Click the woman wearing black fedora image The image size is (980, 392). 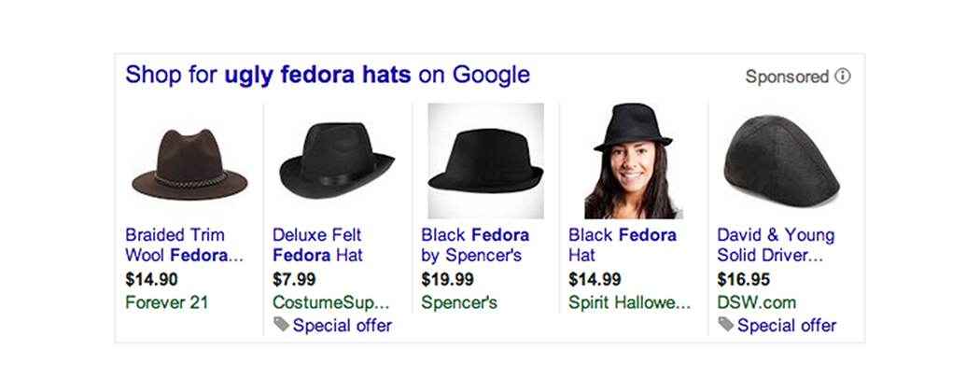(633, 161)
